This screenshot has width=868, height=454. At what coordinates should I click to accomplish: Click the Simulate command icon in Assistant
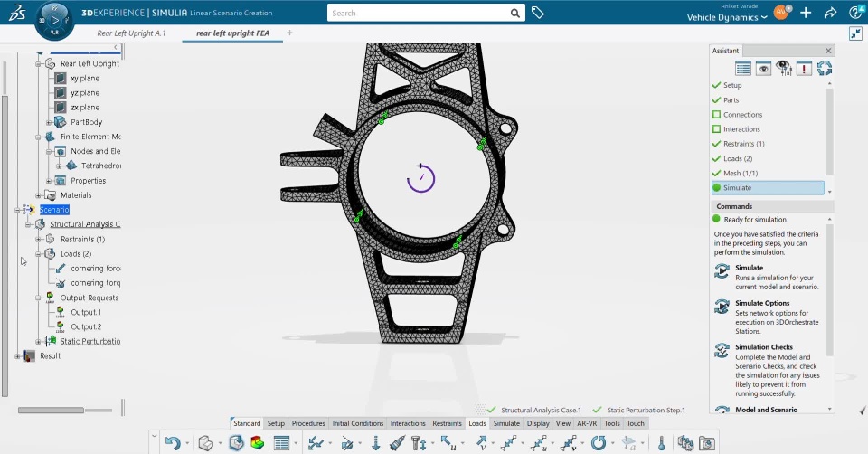722,271
